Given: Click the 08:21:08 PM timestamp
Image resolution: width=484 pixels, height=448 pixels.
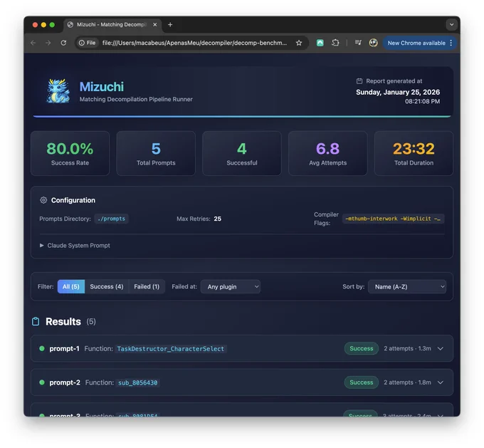Looking at the screenshot, I should 422,101.
